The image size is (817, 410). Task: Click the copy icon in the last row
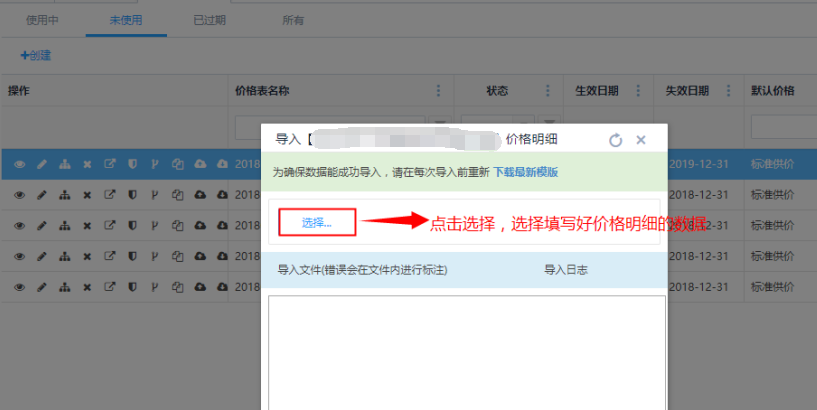177,287
